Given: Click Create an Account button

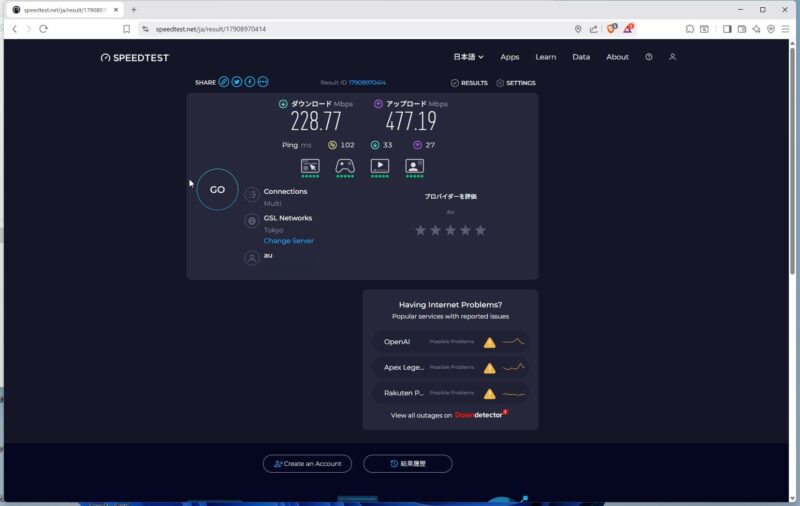Looking at the screenshot, I should point(307,464).
